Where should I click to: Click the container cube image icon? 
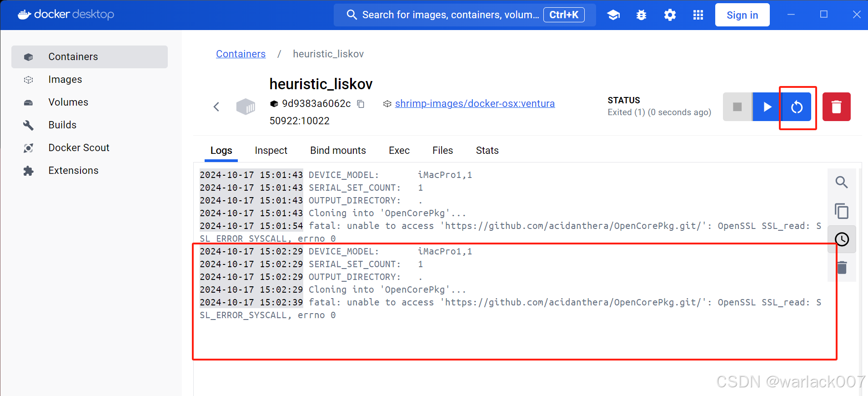(x=246, y=107)
